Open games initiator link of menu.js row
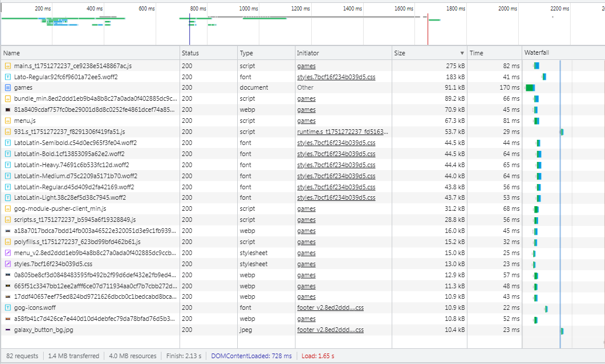 [x=307, y=121]
